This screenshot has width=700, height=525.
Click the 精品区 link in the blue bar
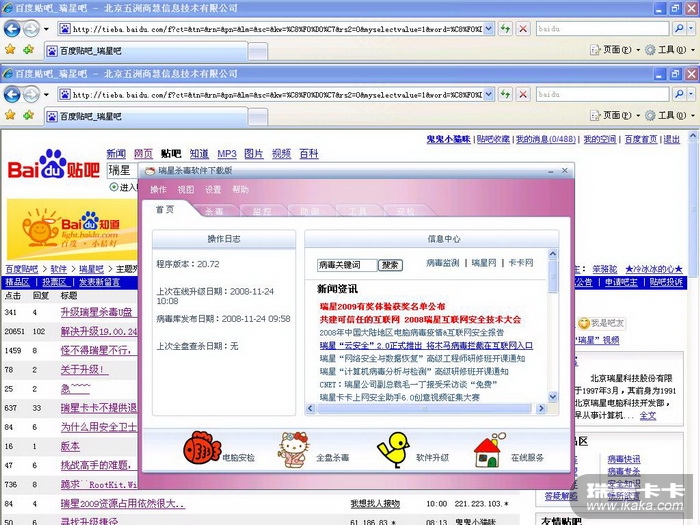pyautogui.click(x=17, y=282)
